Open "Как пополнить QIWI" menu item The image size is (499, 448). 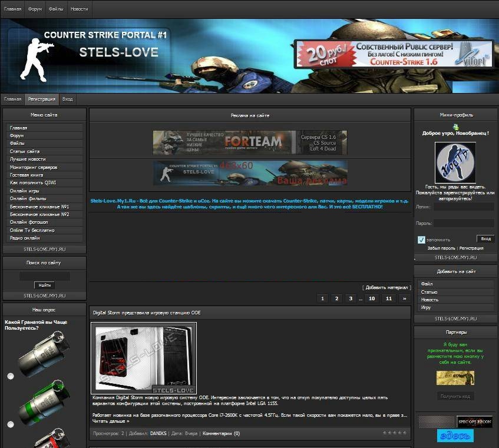45,183
